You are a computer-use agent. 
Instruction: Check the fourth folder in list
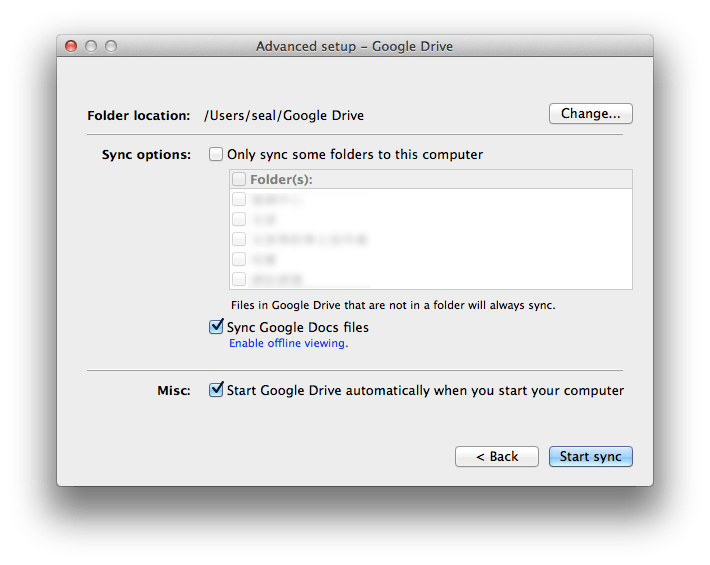(x=239, y=259)
